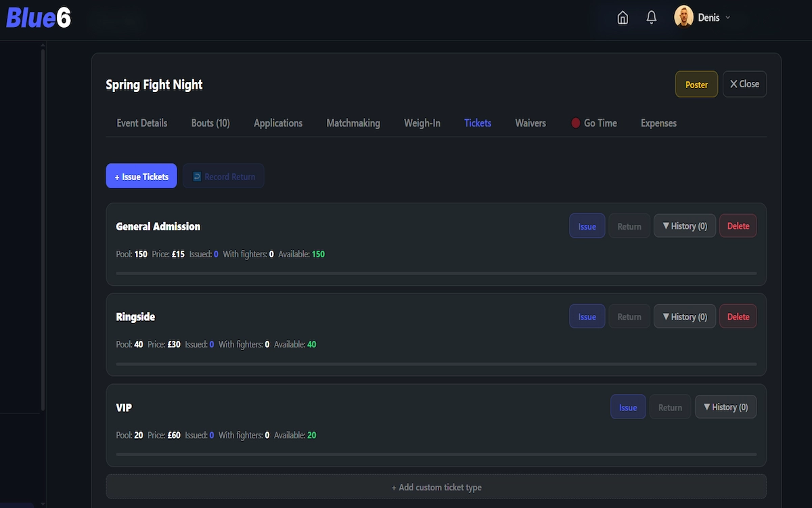This screenshot has width=812, height=508.
Task: Switch to Bouts (10) tab
Action: 210,123
